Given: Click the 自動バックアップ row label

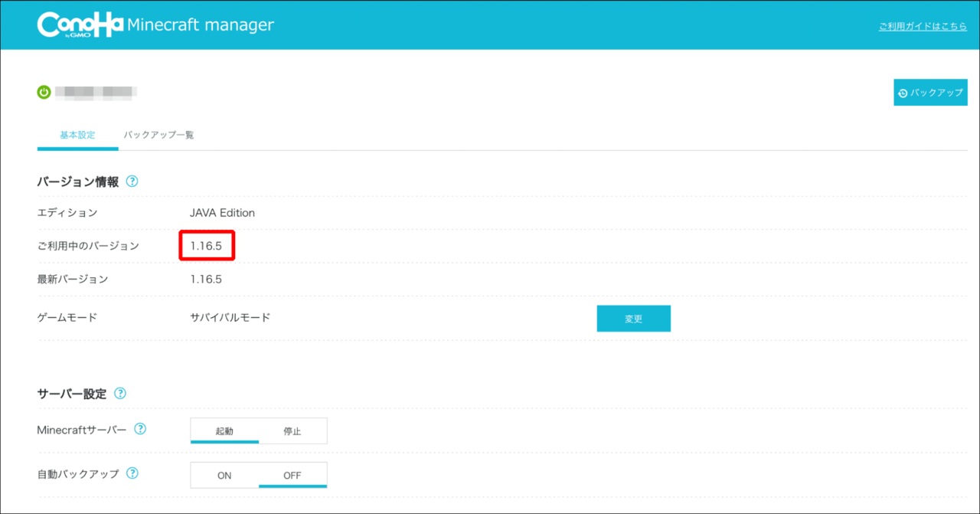Looking at the screenshot, I should [78, 474].
